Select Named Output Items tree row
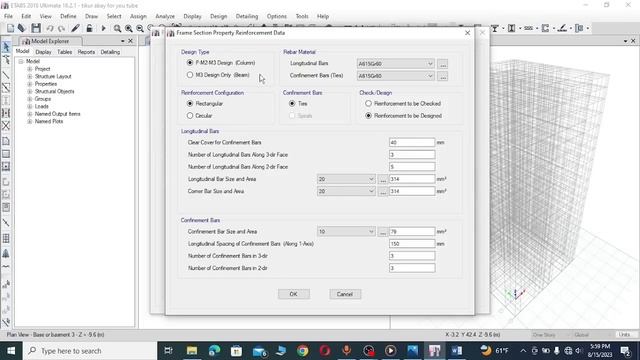 58,114
